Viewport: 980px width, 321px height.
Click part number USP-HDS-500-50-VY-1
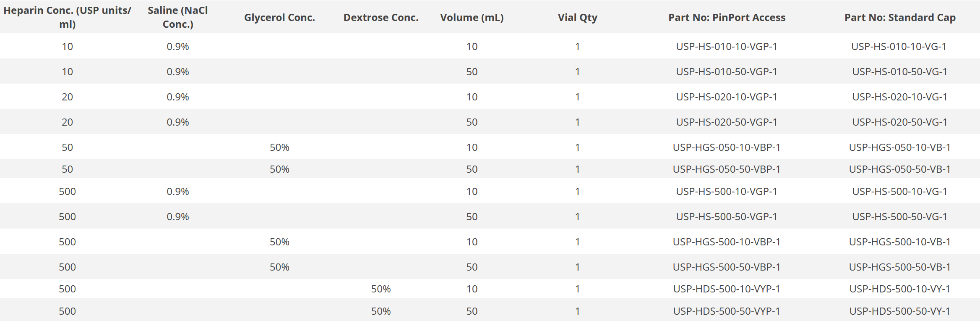(x=900, y=311)
